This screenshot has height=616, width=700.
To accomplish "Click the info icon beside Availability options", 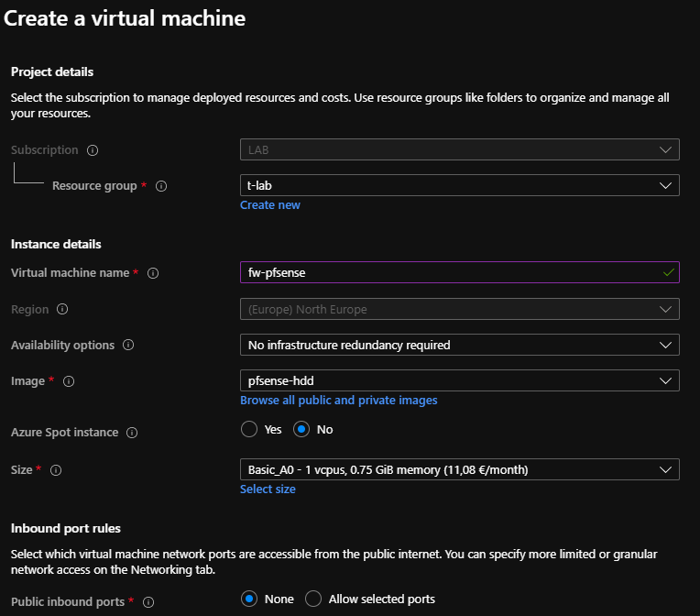I will (128, 346).
